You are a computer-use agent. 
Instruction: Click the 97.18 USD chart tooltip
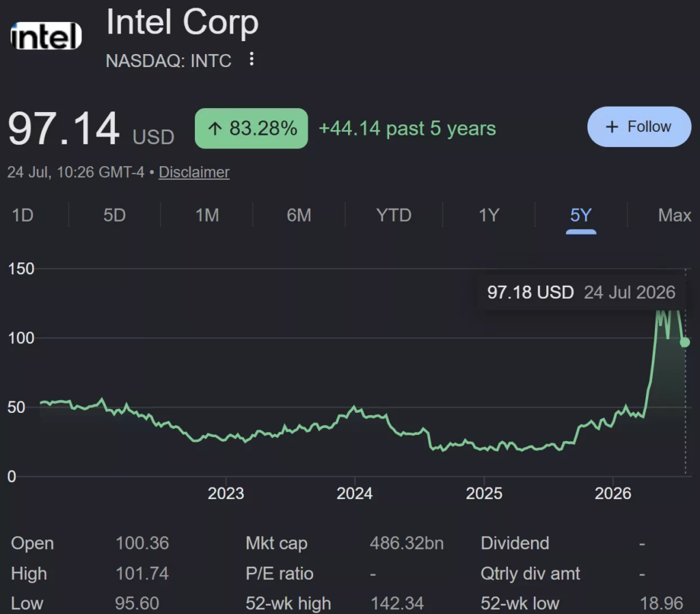[x=581, y=293]
